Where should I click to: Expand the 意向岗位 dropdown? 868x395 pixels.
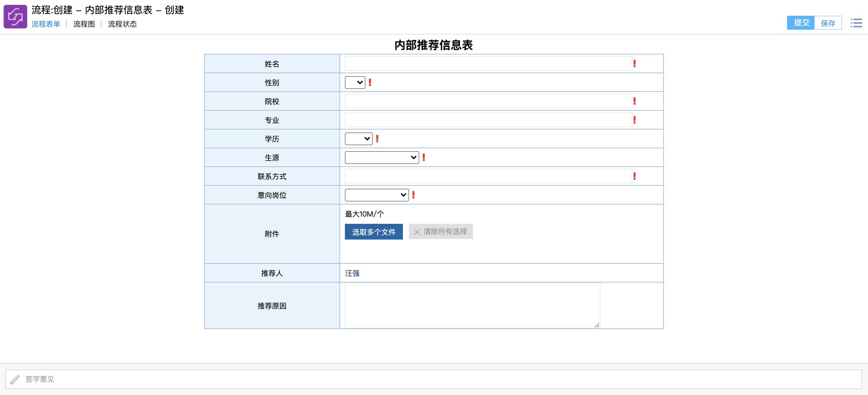pyautogui.click(x=376, y=195)
